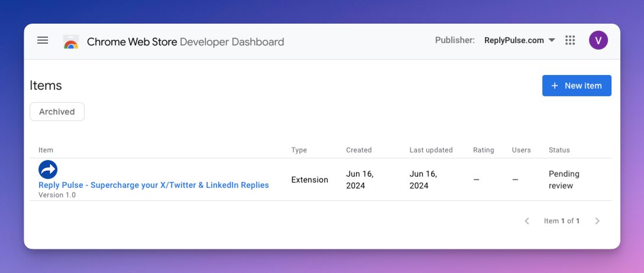
Task: Click the Extension type cell
Action: click(x=310, y=180)
